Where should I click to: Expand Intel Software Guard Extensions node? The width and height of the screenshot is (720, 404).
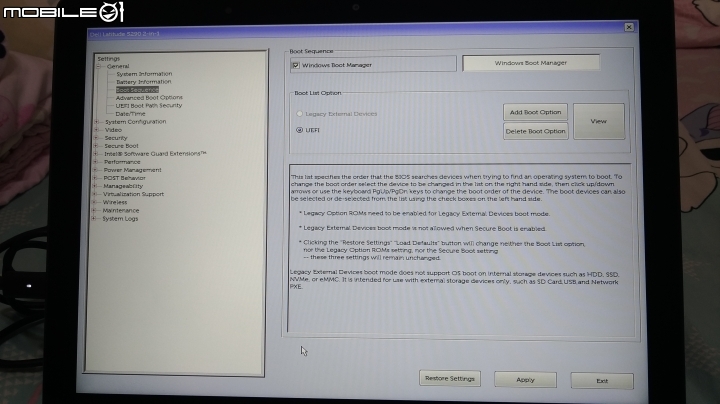(96, 154)
